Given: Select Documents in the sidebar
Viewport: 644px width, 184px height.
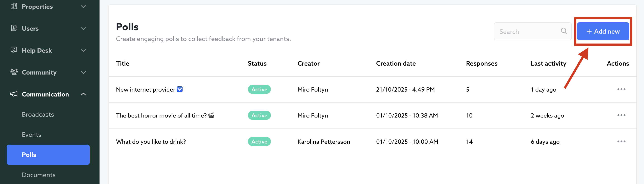Looking at the screenshot, I should 39,175.
